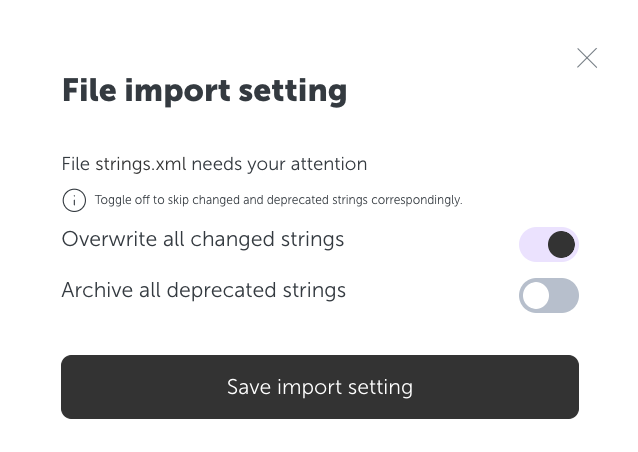Click the "Overwrite all changed strings" label
The image size is (638, 452).
tap(203, 239)
